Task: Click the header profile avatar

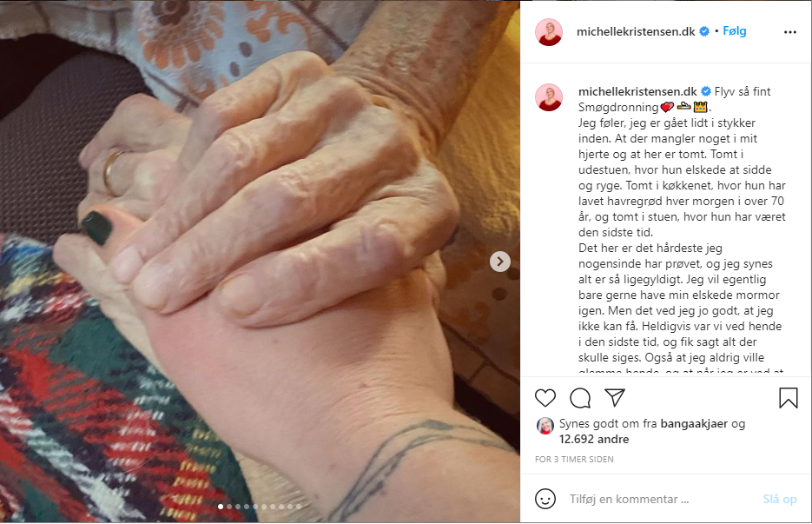Action: click(549, 32)
